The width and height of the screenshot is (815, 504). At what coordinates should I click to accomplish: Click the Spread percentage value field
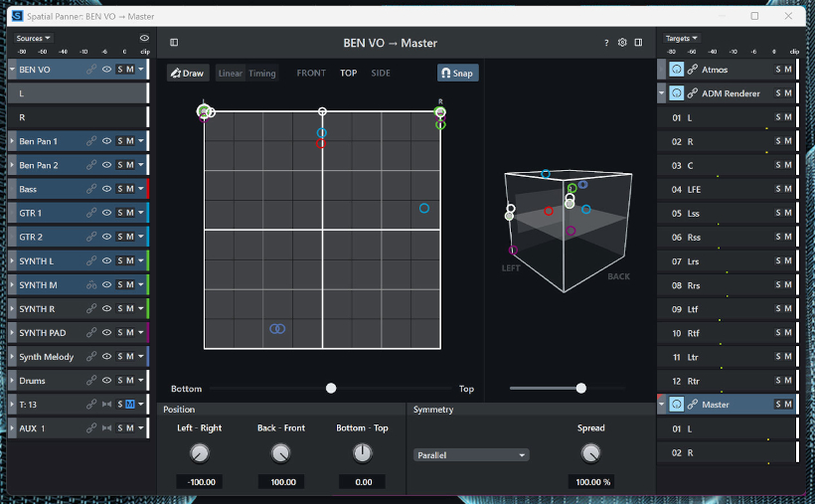[591, 482]
